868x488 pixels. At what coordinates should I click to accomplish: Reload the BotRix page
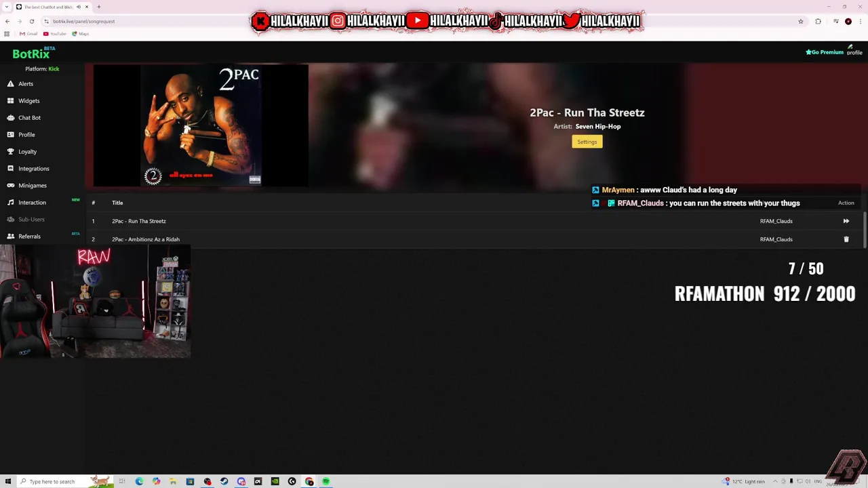click(x=31, y=21)
